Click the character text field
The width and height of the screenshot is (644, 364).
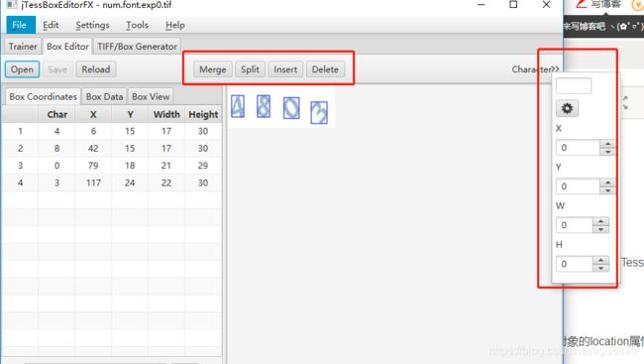[574, 86]
